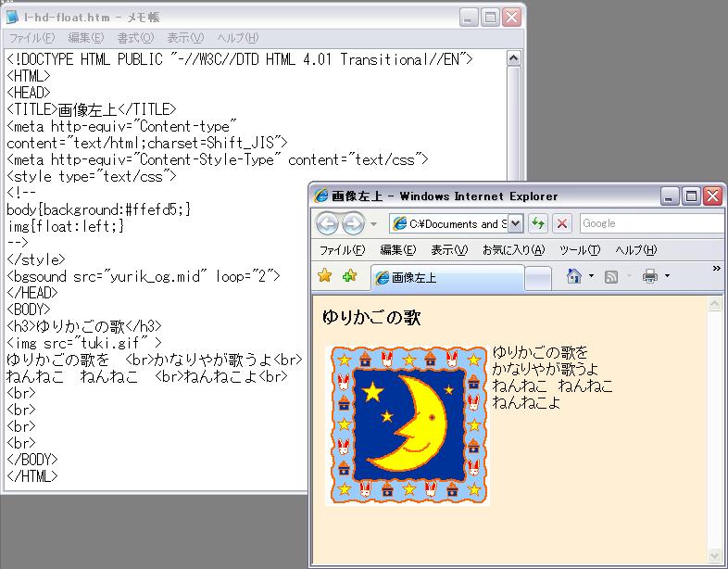Minimize the Internet Explorer window
The image size is (728, 569).
(x=669, y=196)
